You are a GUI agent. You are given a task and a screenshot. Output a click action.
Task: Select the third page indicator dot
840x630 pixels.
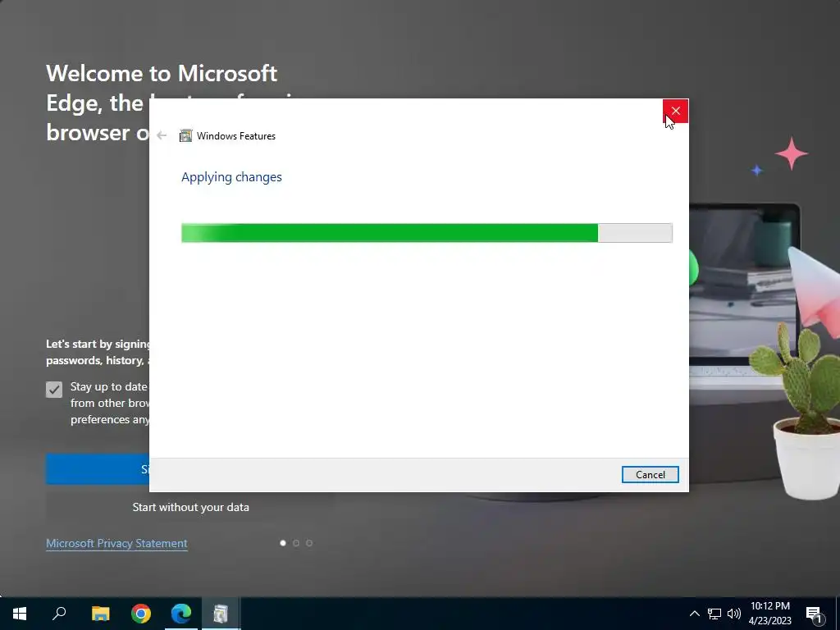coord(309,543)
